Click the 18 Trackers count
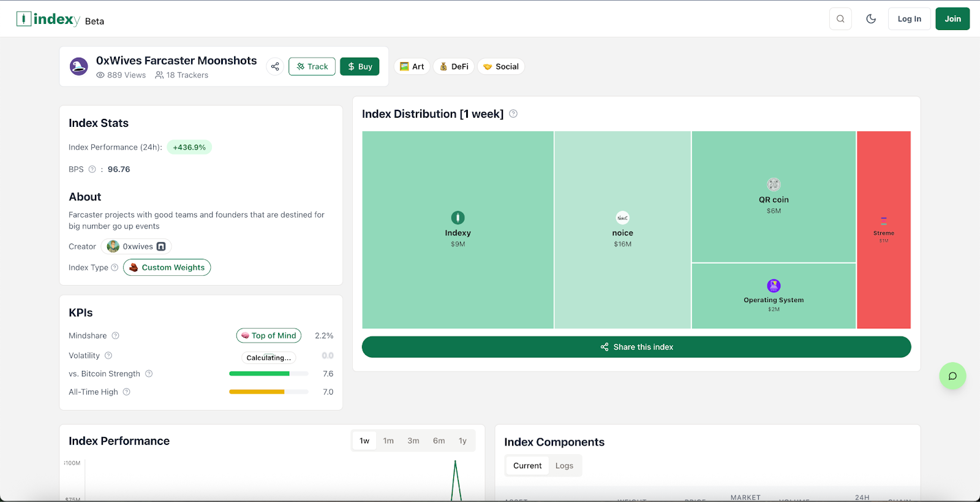Viewport: 980px width, 502px height. tap(181, 75)
